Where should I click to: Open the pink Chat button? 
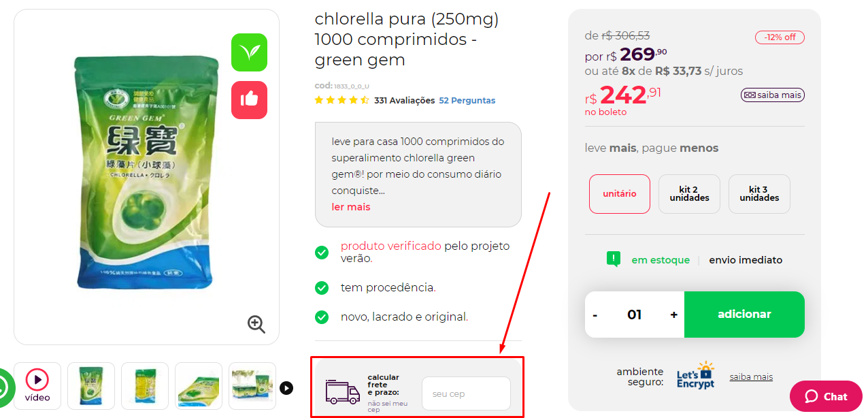tap(826, 396)
